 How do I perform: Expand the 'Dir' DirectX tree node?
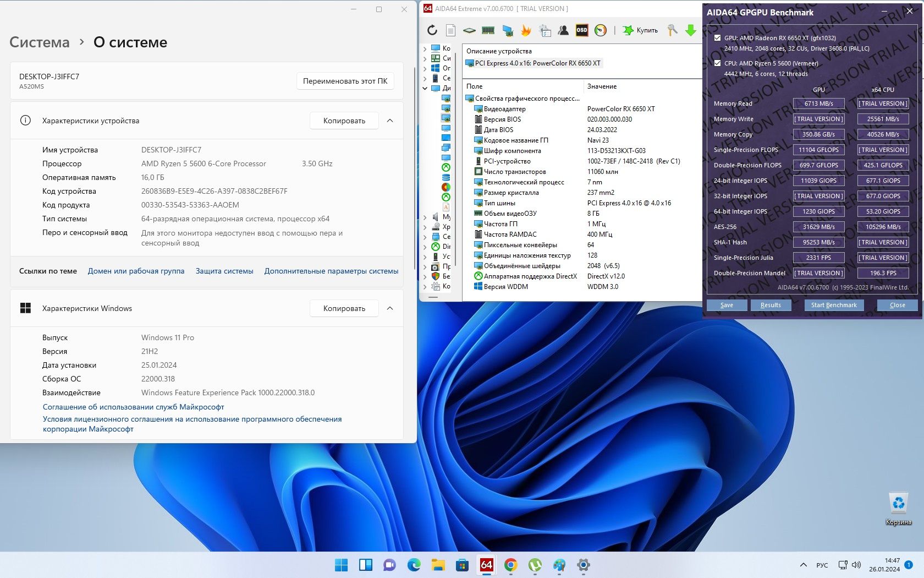pyautogui.click(x=425, y=247)
